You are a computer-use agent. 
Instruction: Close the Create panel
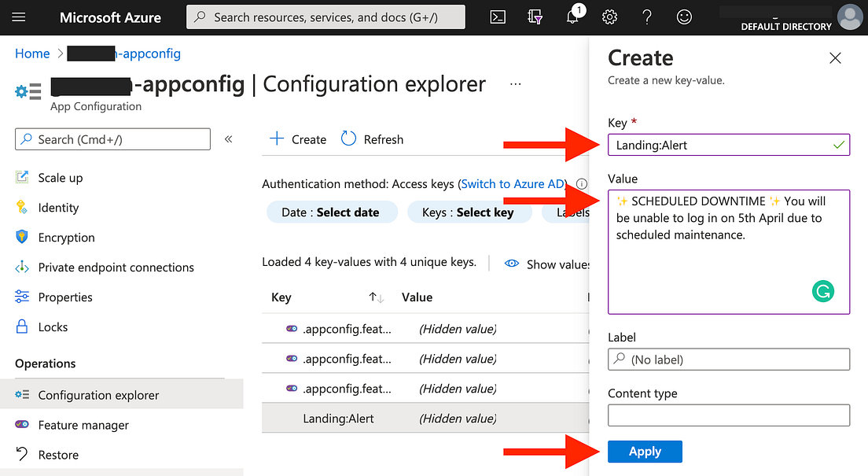pyautogui.click(x=835, y=58)
